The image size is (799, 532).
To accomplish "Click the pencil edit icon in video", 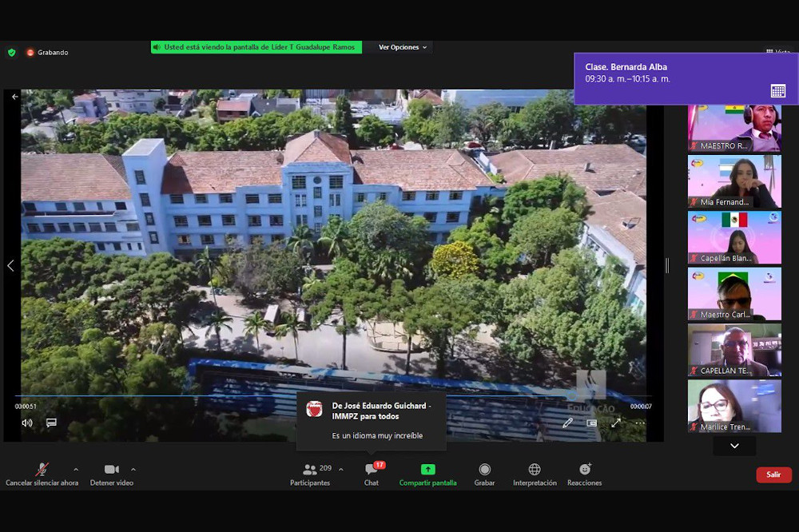I will coord(567,423).
